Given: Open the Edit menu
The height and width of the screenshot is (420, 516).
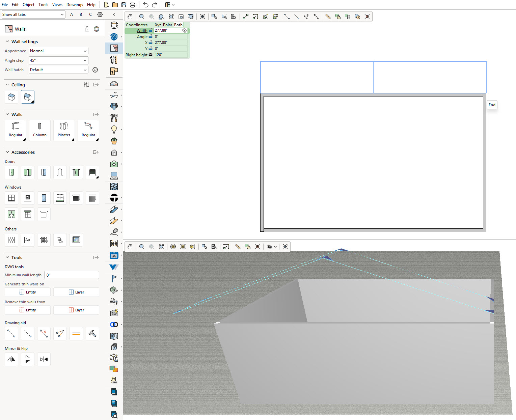Looking at the screenshot, I should click(15, 5).
